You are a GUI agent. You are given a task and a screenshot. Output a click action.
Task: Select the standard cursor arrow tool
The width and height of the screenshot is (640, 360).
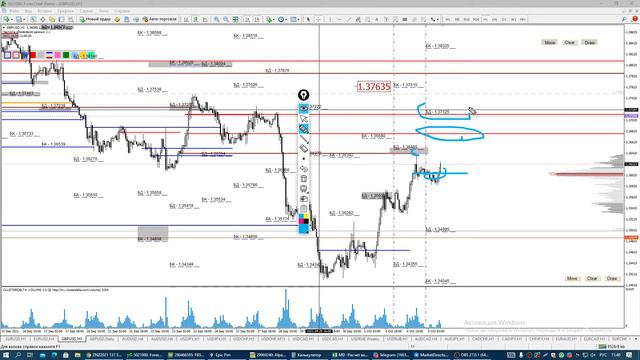click(x=308, y=19)
